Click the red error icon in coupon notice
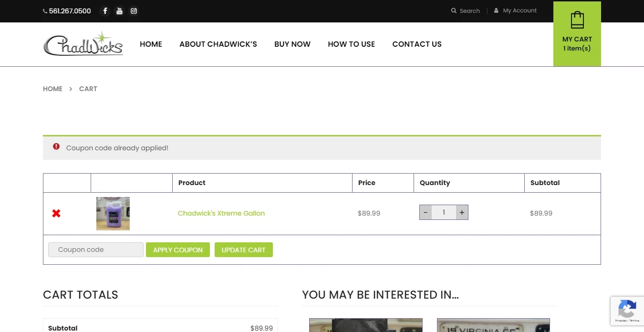This screenshot has width=644, height=332. coord(56,147)
